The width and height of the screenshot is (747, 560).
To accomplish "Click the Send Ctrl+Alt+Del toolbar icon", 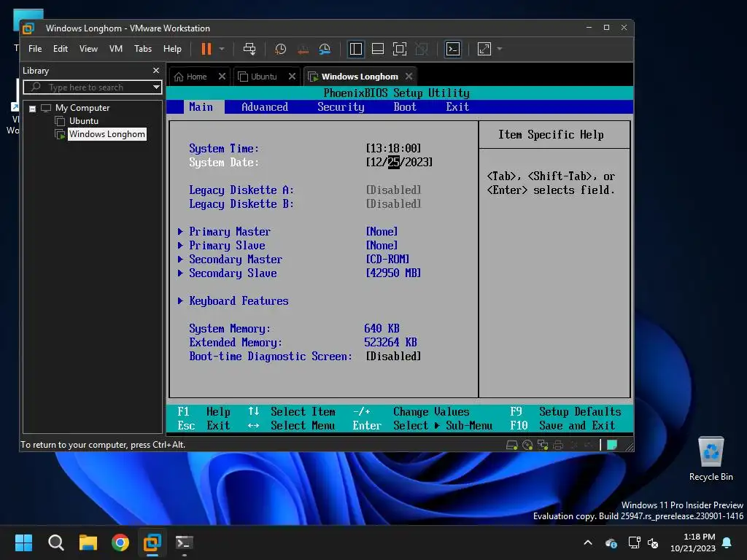I will coord(249,49).
